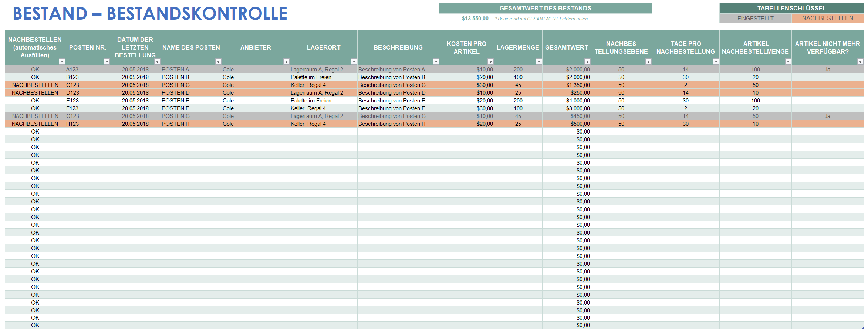Select the EINGESTELLT gray key swatch
868x333 pixels.
point(755,18)
